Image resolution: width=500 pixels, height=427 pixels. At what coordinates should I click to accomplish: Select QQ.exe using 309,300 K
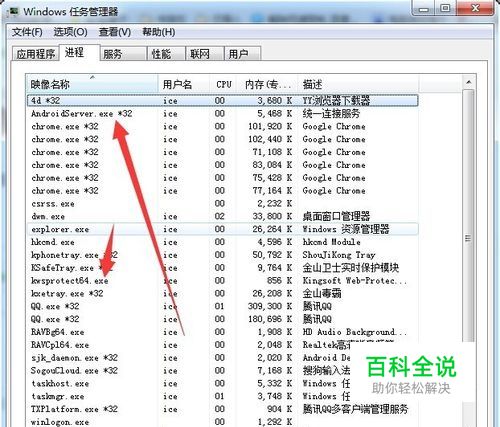223,306
